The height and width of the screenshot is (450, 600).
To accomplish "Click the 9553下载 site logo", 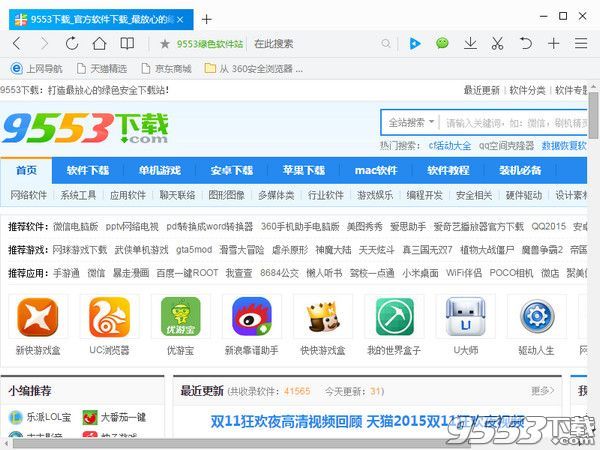I will pyautogui.click(x=85, y=128).
